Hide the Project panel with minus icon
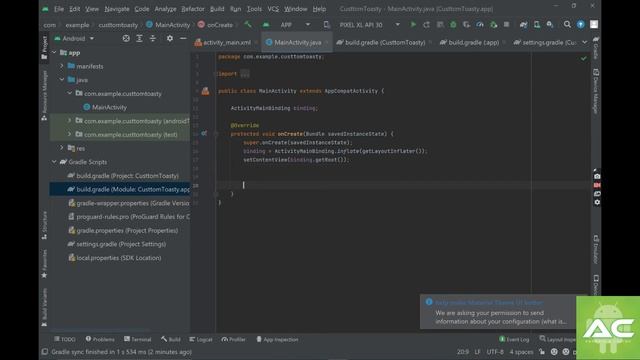This screenshot has height=360, width=640. (x=183, y=38)
